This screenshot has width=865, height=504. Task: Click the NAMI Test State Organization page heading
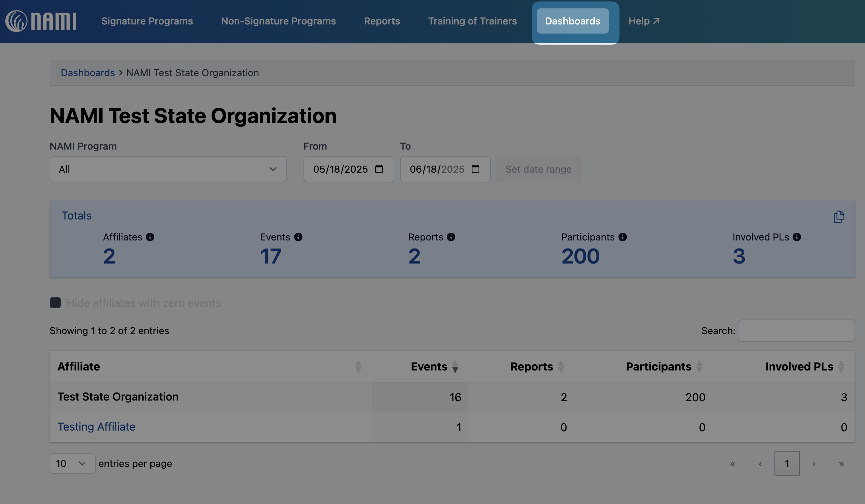coord(193,116)
